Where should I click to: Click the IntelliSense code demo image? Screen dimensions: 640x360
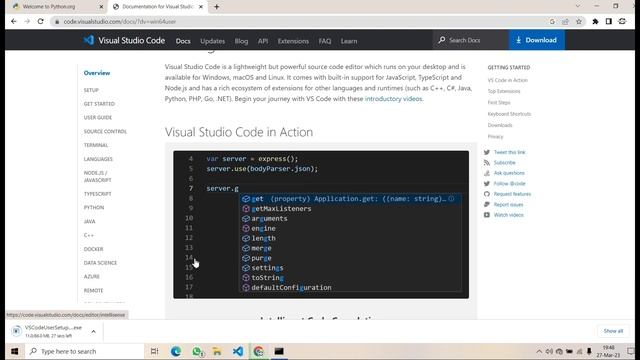point(321,224)
